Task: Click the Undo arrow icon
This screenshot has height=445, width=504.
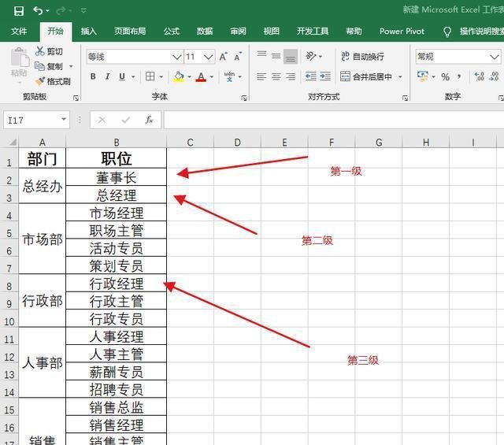Action: click(38, 10)
